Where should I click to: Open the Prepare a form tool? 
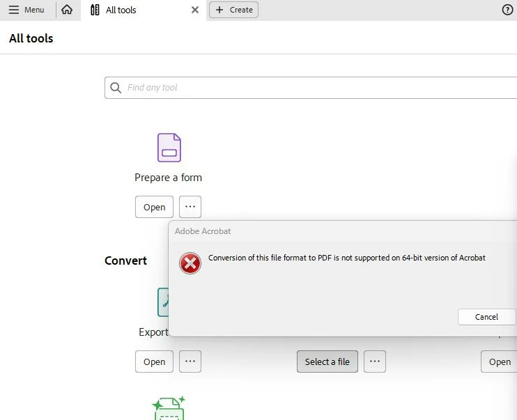(x=154, y=207)
